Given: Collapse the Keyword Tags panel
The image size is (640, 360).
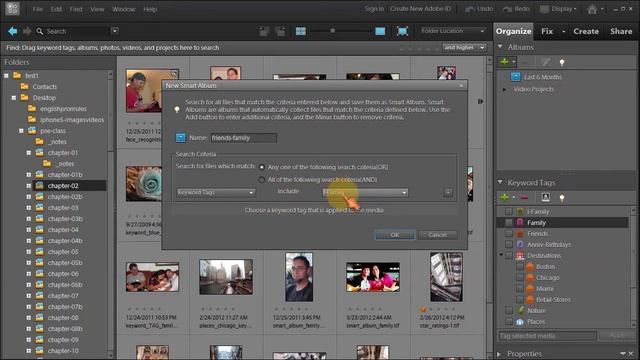Looking at the screenshot, I should 500,182.
